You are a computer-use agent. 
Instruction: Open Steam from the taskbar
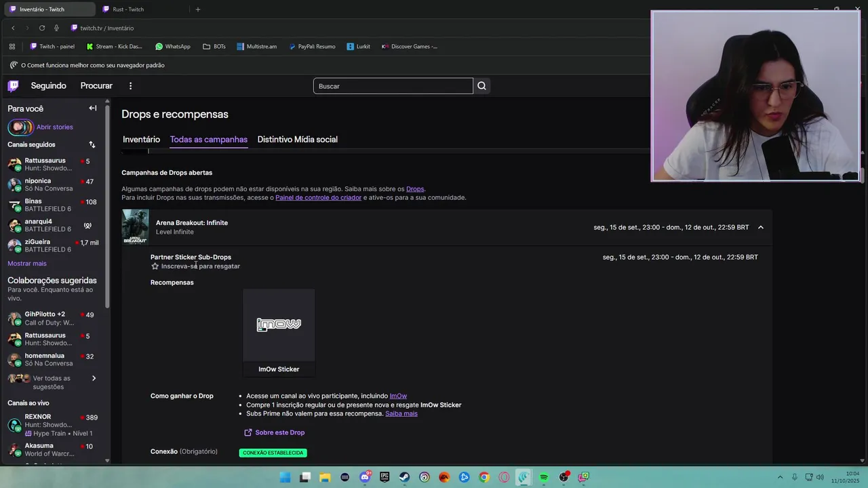pos(404,477)
